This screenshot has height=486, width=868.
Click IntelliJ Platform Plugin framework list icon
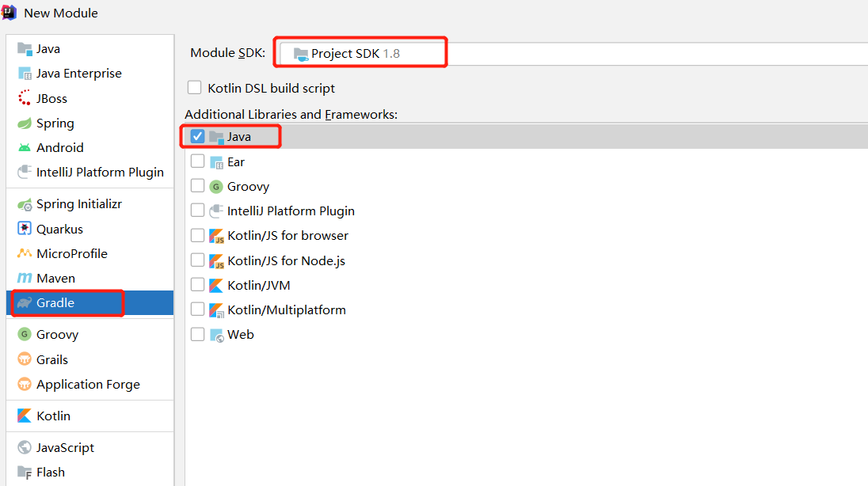[216, 211]
